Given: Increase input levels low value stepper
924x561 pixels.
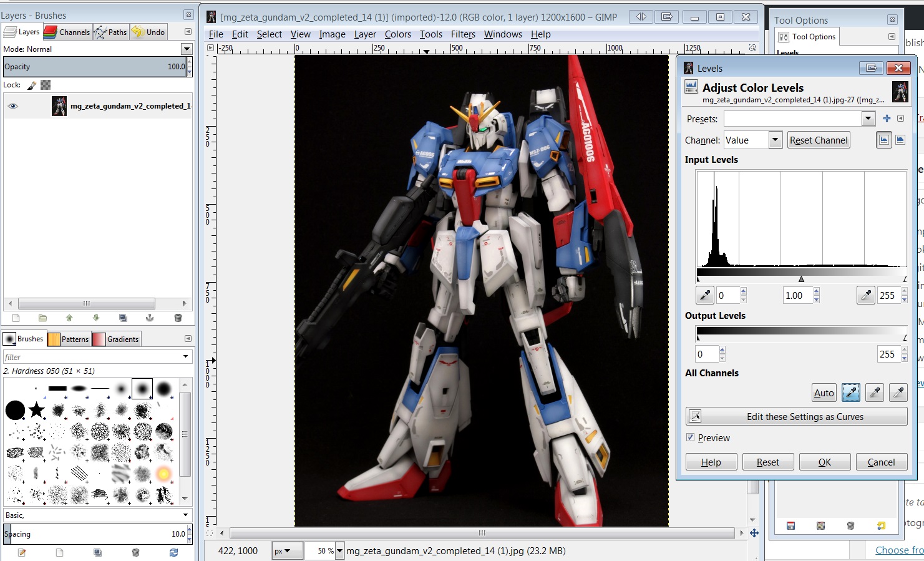Looking at the screenshot, I should (743, 291).
